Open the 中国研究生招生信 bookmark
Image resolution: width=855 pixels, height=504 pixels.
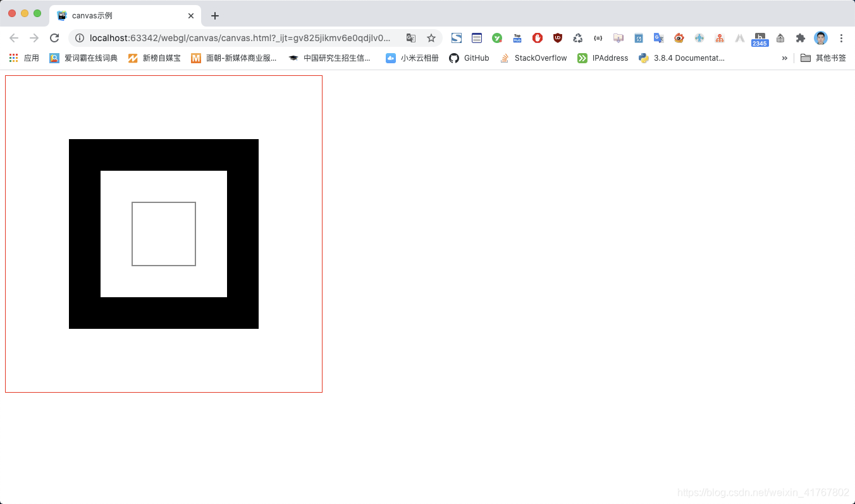point(329,58)
